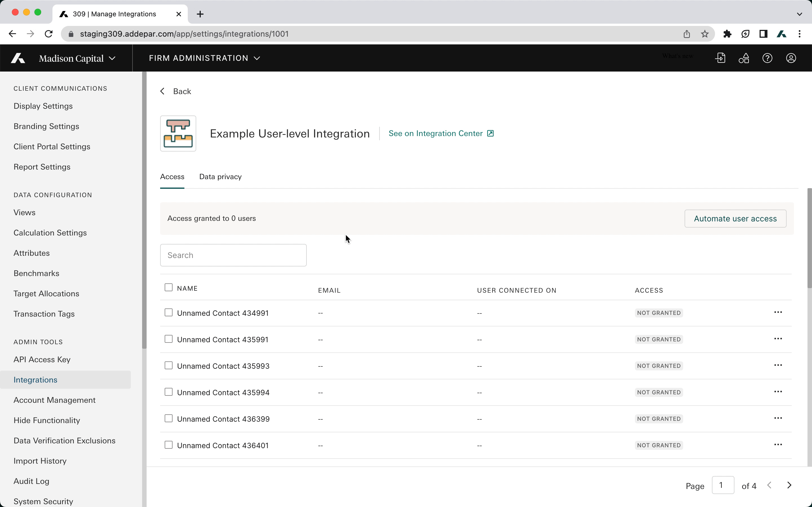Open actions menu for Unnamed Contact 434991
This screenshot has height=507, width=812.
click(x=778, y=313)
